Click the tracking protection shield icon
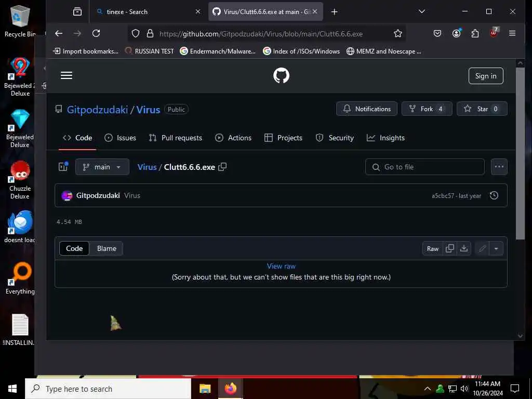This screenshot has height=399, width=532. [136, 33]
